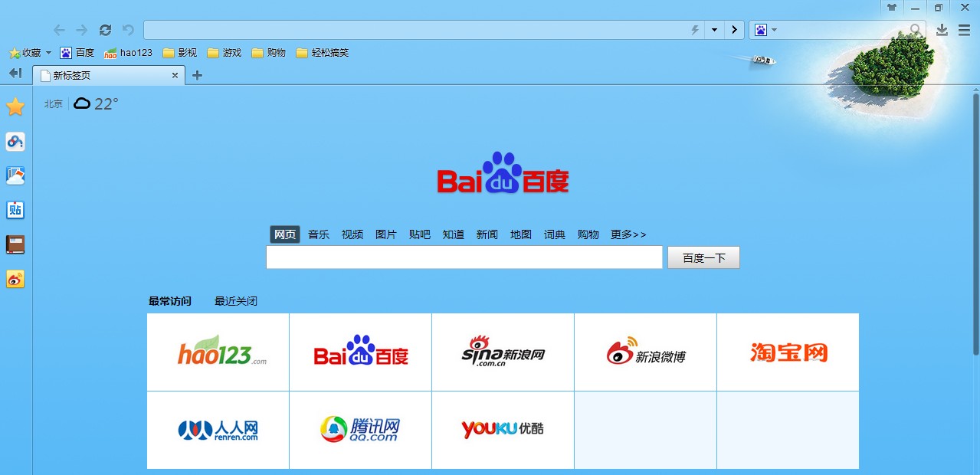Screen dimensions: 980x475
Task: Select the 网页 search category
Action: coord(285,234)
